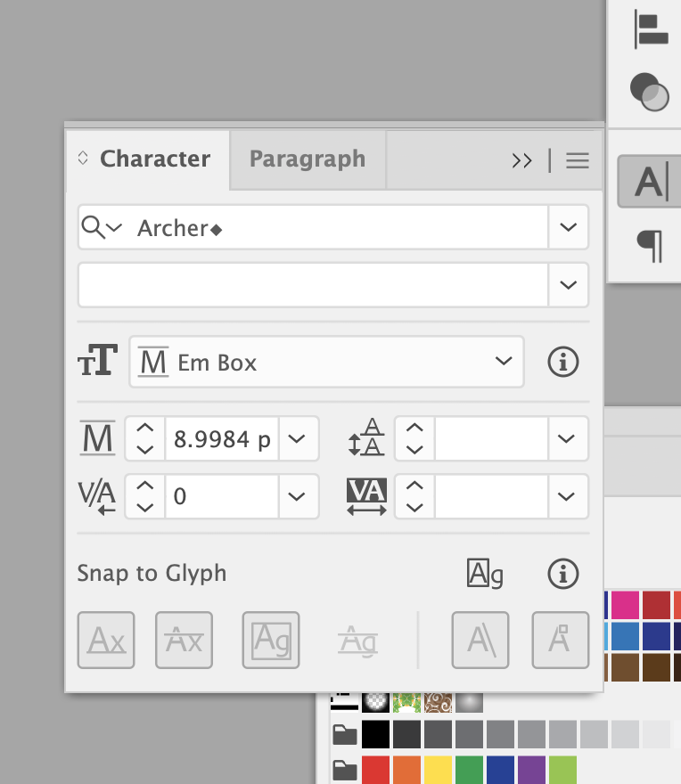Click the font size field showing 8.9984

[x=222, y=439]
